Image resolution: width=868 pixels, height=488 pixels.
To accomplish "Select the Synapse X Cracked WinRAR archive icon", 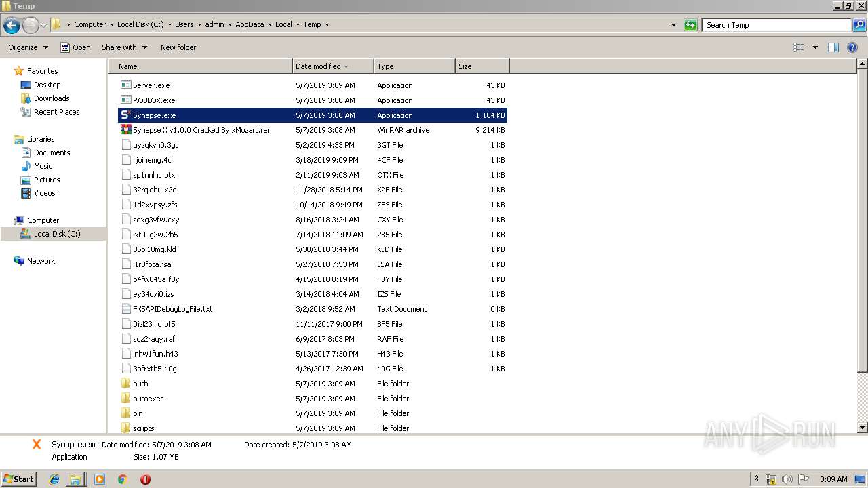I will [x=125, y=130].
